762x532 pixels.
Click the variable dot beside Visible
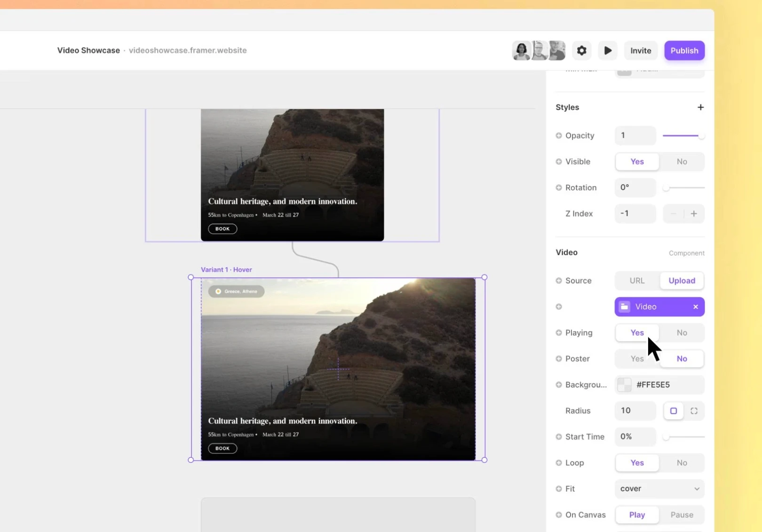click(x=559, y=162)
